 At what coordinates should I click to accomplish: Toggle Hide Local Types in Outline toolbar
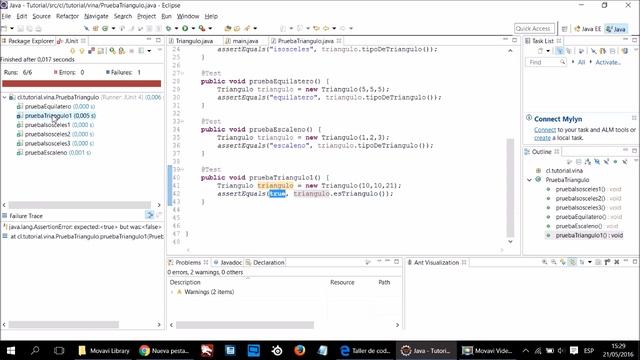(625, 162)
